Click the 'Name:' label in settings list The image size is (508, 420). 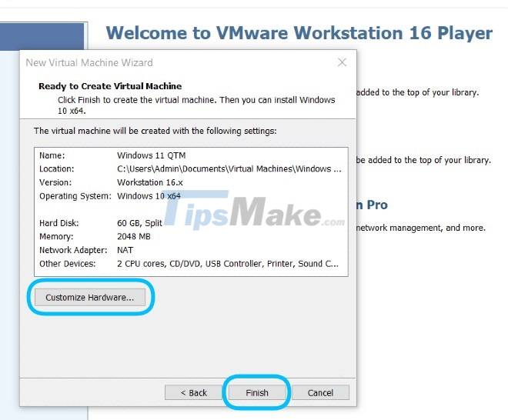click(52, 155)
